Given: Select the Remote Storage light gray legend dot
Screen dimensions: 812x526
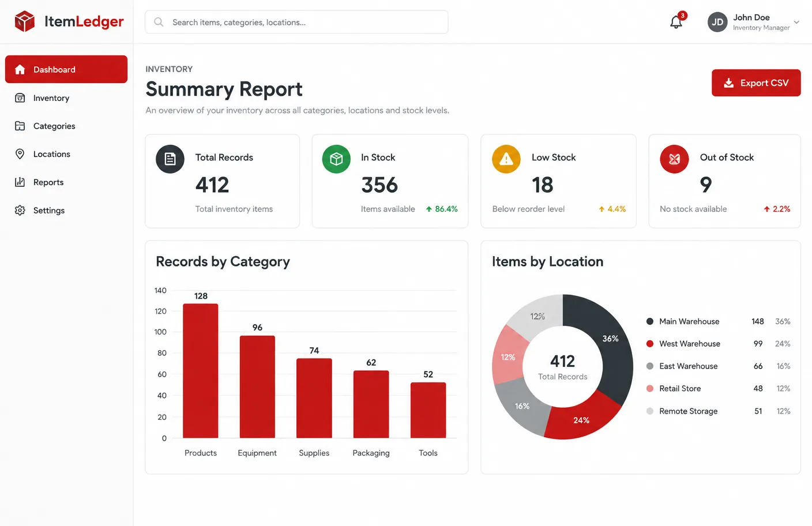Looking at the screenshot, I should click(x=650, y=411).
